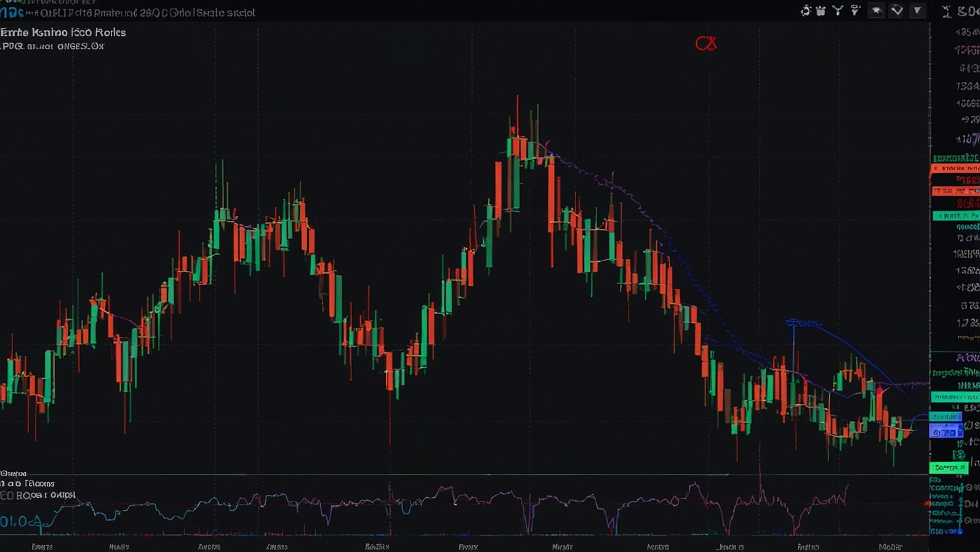Click the star favorite button in toolbar
The width and height of the screenshot is (980, 552).
pos(876,10)
